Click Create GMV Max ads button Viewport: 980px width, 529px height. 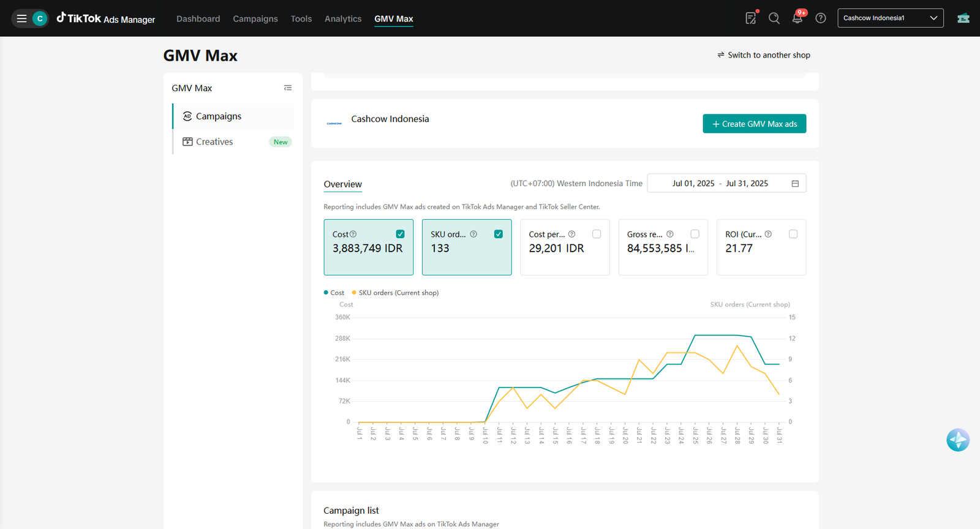(x=755, y=124)
